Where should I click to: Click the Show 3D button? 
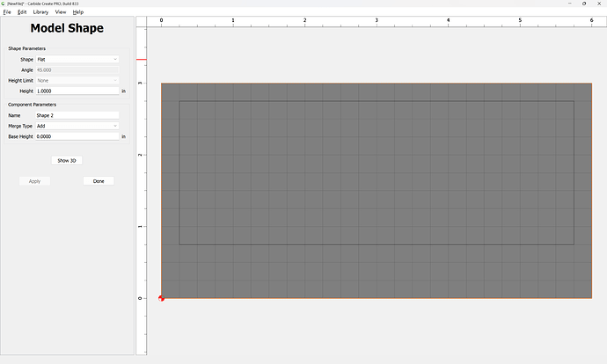coord(67,161)
